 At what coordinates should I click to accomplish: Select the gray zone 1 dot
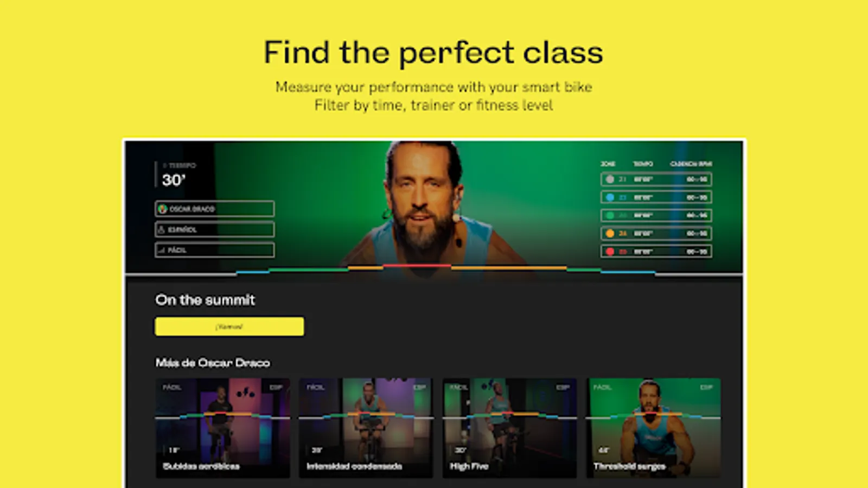610,179
